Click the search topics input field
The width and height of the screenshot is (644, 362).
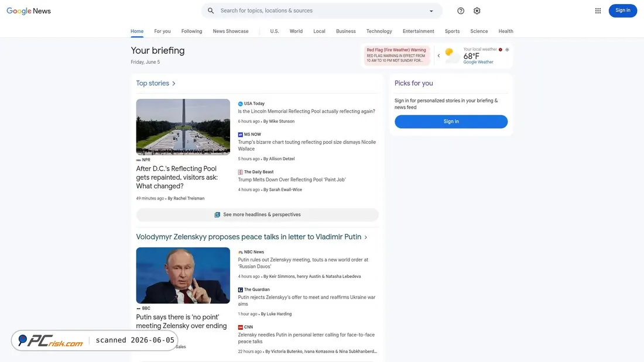point(323,11)
